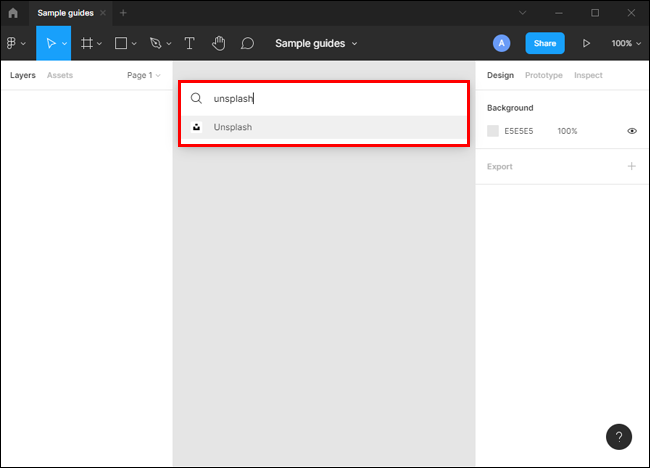Click the Background color swatch

coord(493,131)
